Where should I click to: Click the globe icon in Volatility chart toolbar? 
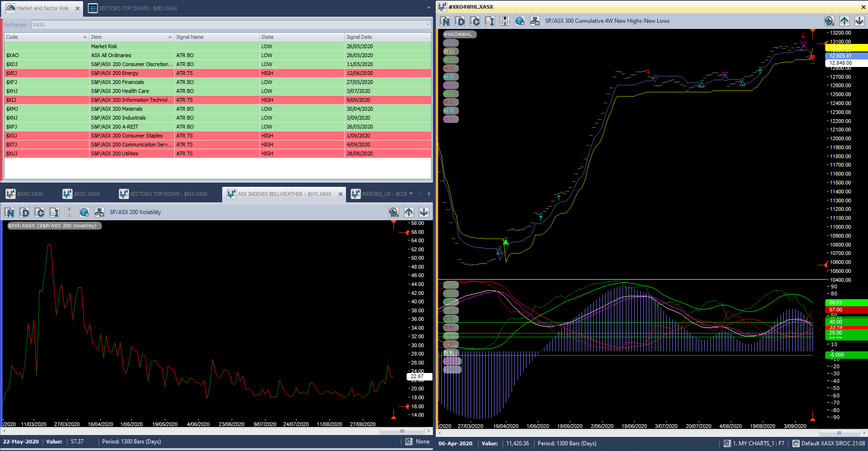point(84,212)
